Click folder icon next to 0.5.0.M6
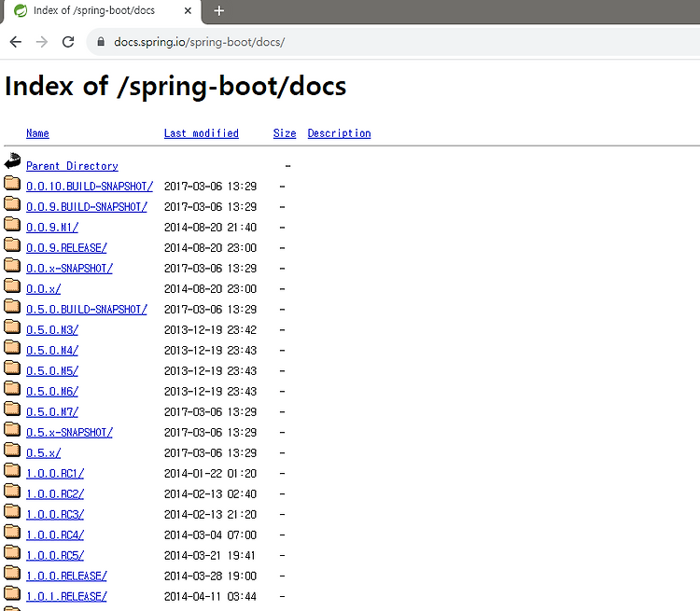This screenshot has width=700, height=611. 12,388
